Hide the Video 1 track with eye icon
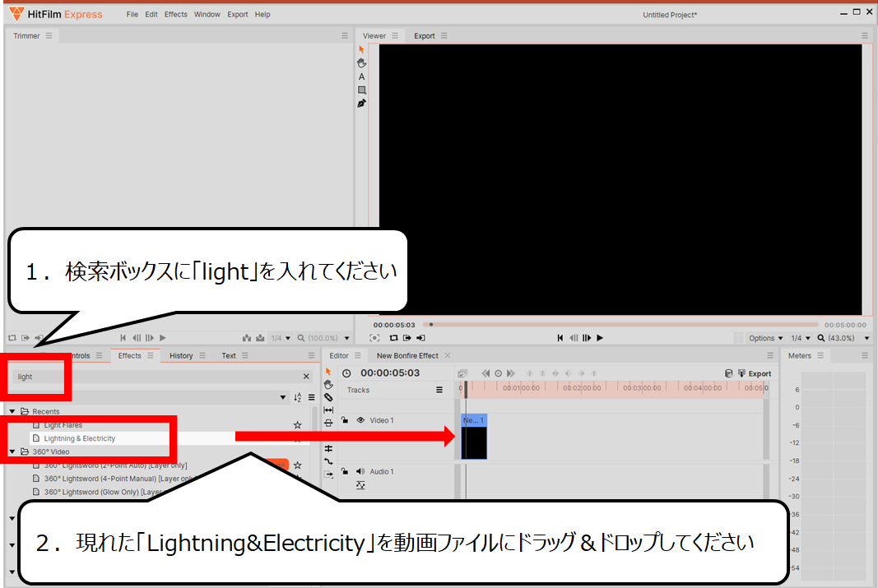The width and height of the screenshot is (878, 588). [x=360, y=420]
